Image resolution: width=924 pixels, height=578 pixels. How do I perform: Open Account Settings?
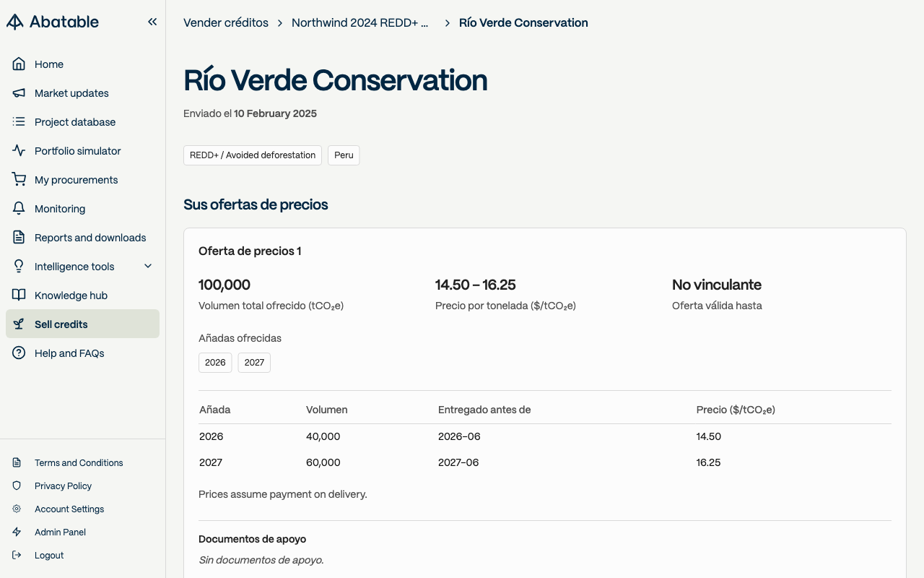pos(69,509)
